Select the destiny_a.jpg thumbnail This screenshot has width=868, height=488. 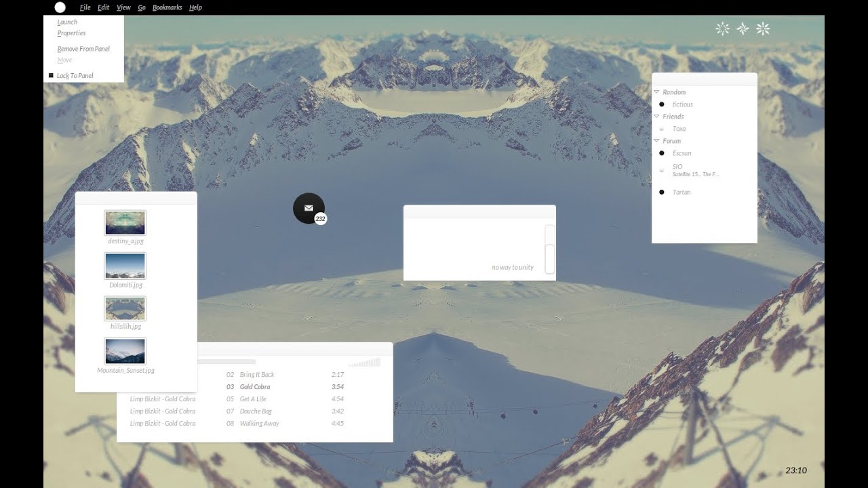pos(125,223)
